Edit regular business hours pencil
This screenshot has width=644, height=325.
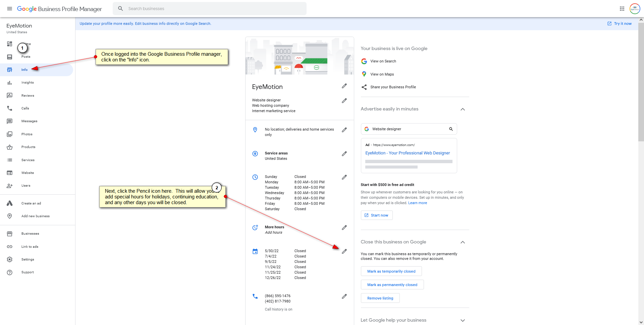[x=344, y=177]
